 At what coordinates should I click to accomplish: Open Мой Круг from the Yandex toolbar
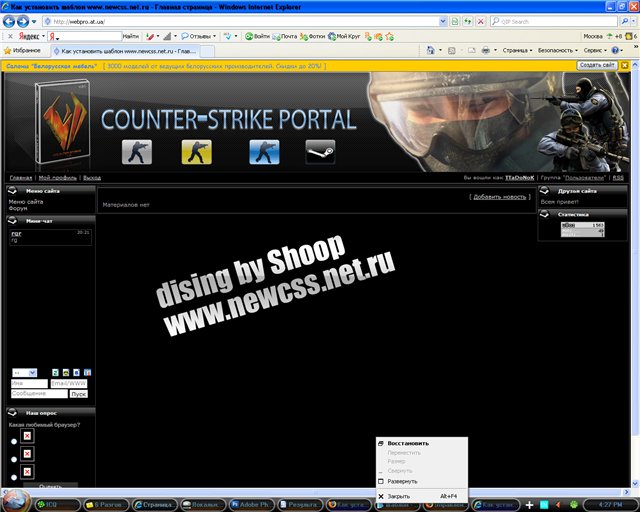(x=344, y=37)
